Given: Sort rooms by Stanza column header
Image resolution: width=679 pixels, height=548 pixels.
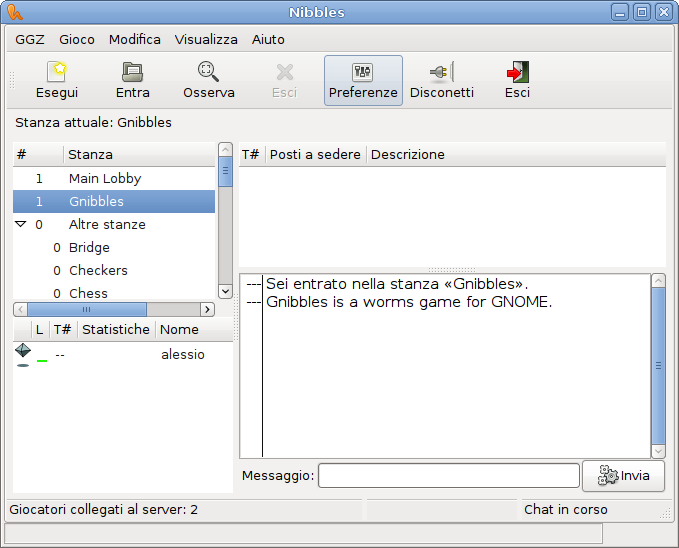Looking at the screenshot, I should [139, 154].
